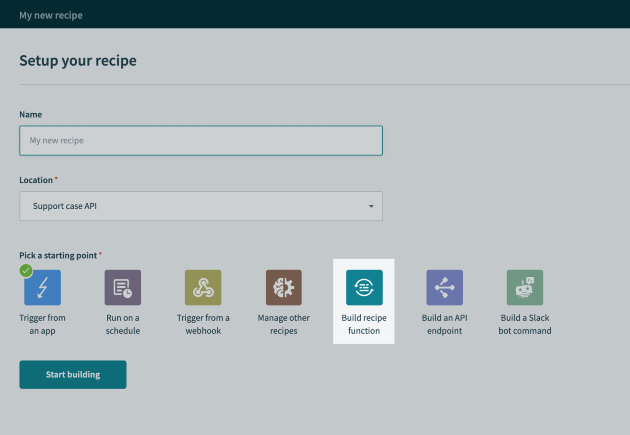
Task: Pick the Build an API endpoint icon
Action: tap(444, 288)
